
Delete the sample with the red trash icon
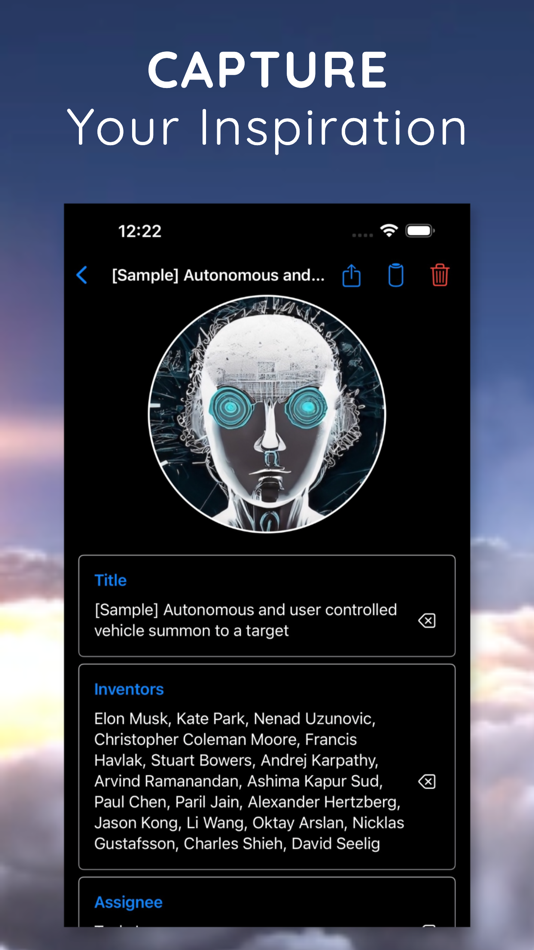tap(440, 275)
